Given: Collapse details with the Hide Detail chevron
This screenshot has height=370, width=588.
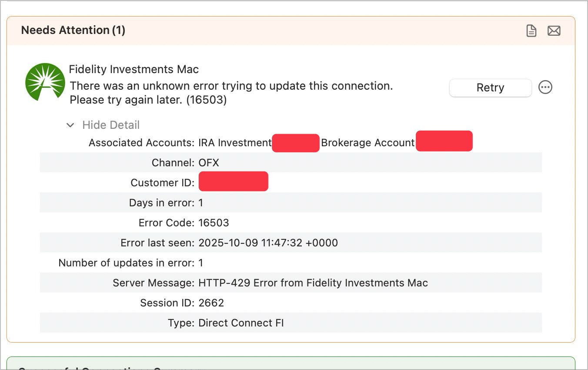Looking at the screenshot, I should pyautogui.click(x=70, y=125).
